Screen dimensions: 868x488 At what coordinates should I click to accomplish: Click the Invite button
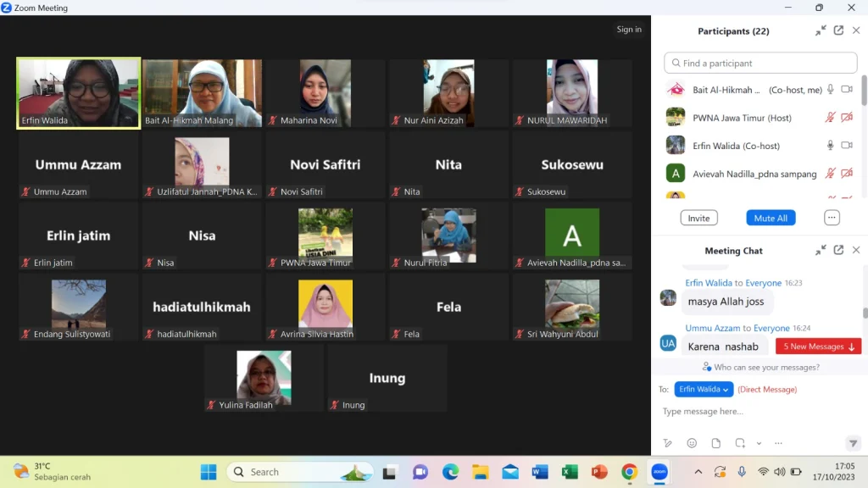click(x=698, y=218)
